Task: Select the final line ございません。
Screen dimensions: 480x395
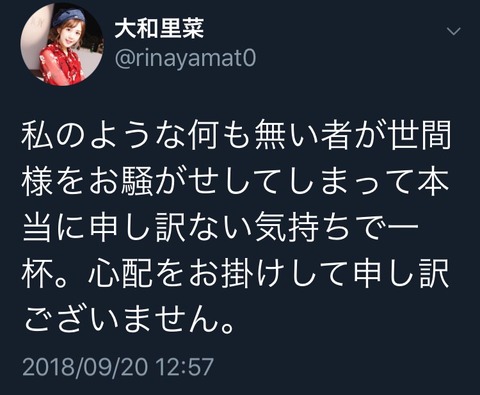Action: [128, 321]
